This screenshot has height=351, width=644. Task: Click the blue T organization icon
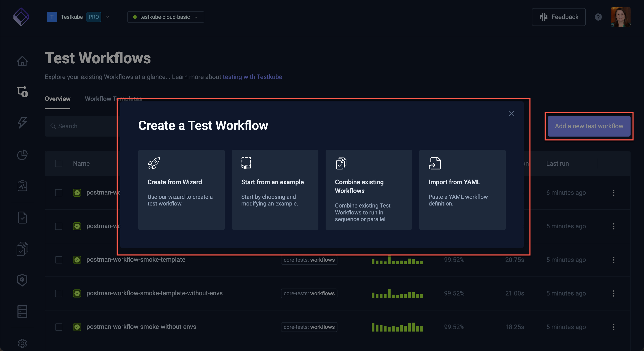click(52, 17)
